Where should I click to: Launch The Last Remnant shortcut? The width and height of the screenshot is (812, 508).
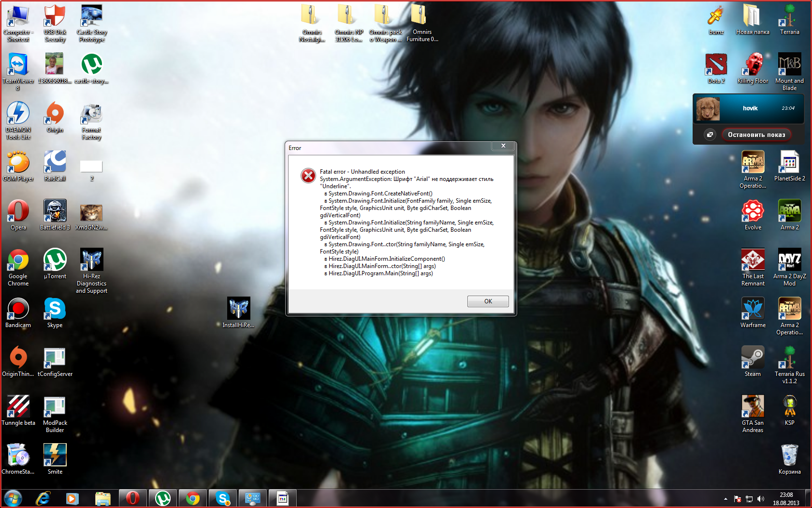[753, 268]
